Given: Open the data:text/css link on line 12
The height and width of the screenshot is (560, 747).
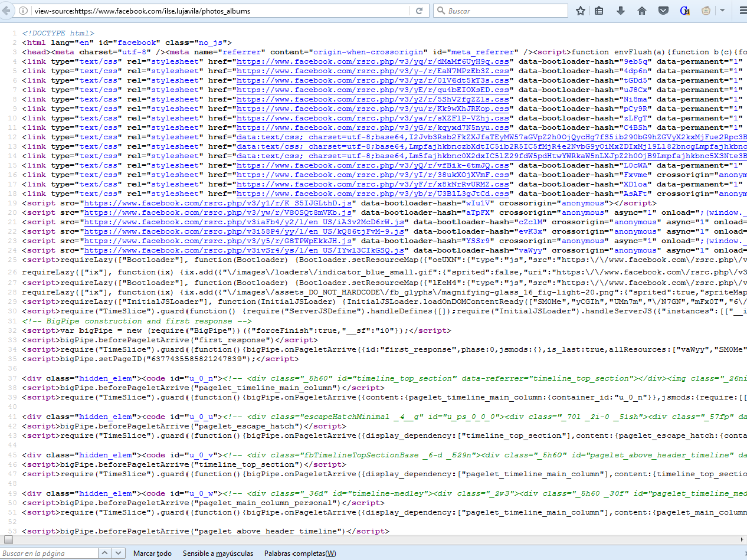Looking at the screenshot, I should [x=492, y=137].
